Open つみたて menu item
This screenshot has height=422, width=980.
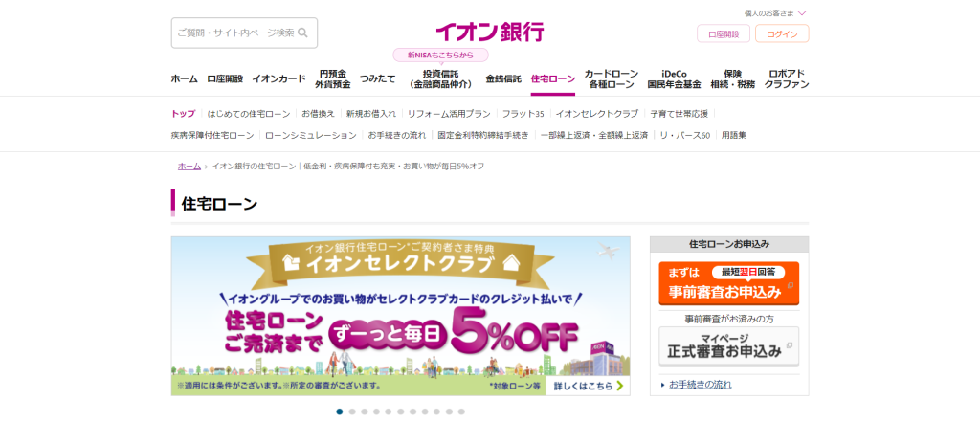coord(377,78)
